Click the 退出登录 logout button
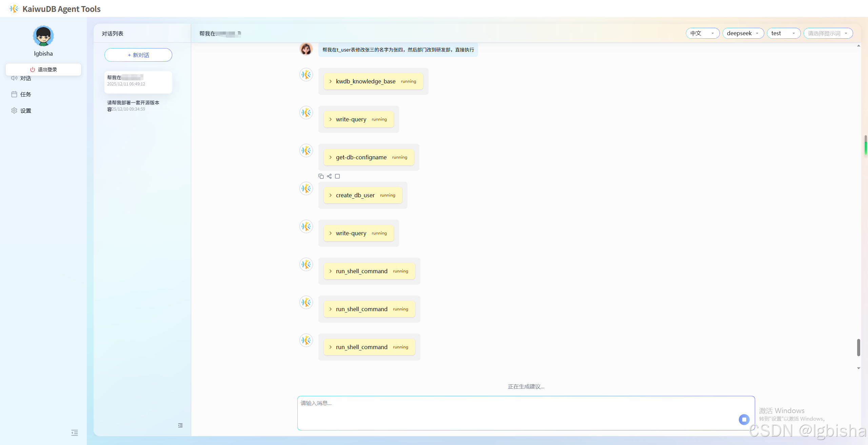The image size is (868, 445). pos(43,69)
